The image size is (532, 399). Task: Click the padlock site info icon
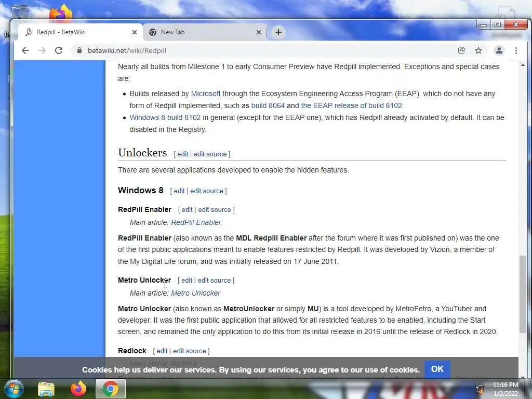tap(79, 50)
